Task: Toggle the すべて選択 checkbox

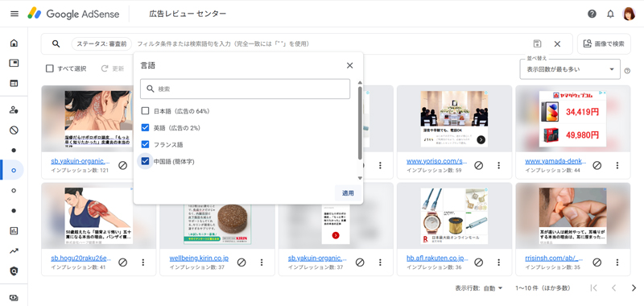Action: [x=50, y=68]
